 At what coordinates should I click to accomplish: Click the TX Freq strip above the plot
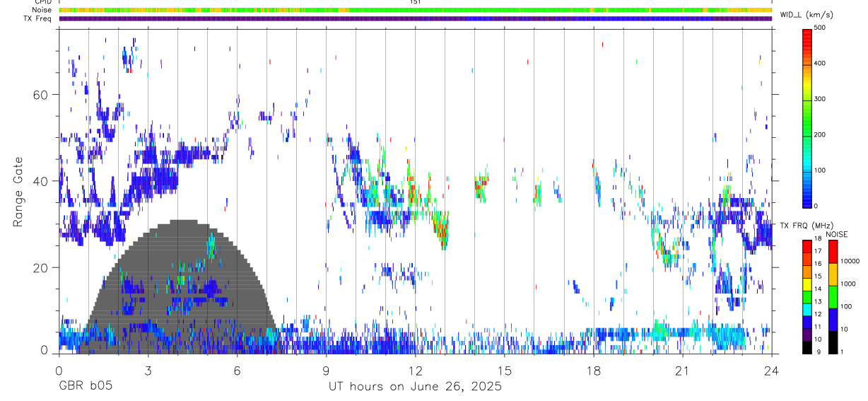click(x=415, y=18)
